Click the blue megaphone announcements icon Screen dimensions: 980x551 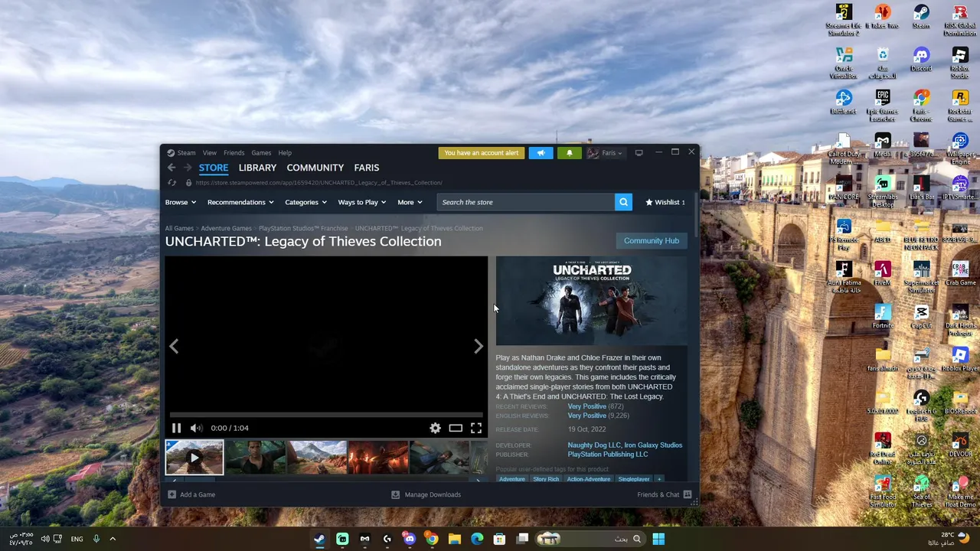tap(541, 153)
